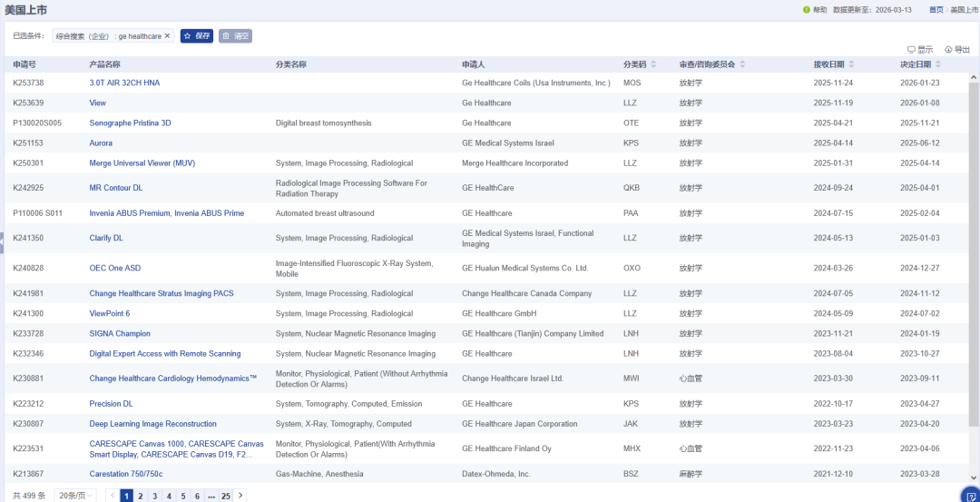Go to next page with right arrow
This screenshot has height=502, width=980.
(240, 496)
